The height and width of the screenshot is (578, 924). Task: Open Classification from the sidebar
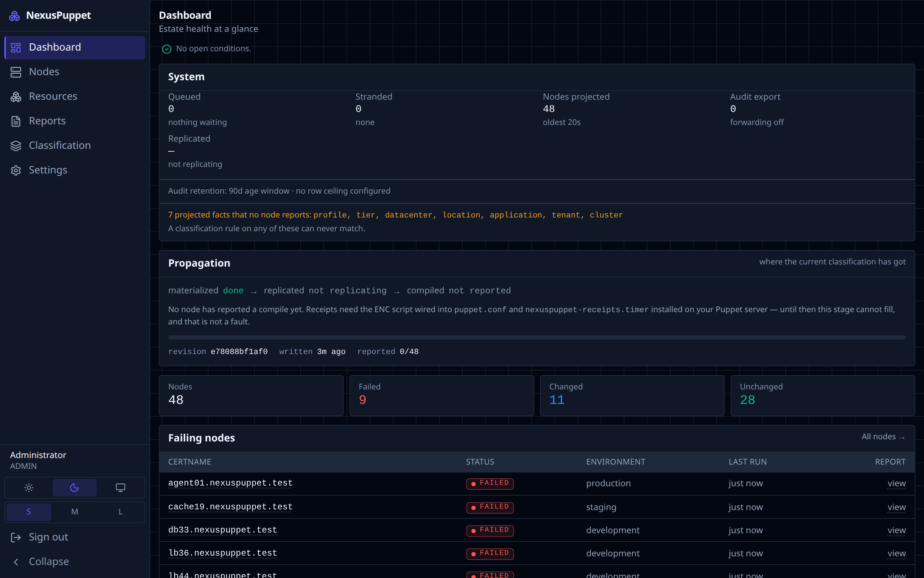coord(74,145)
